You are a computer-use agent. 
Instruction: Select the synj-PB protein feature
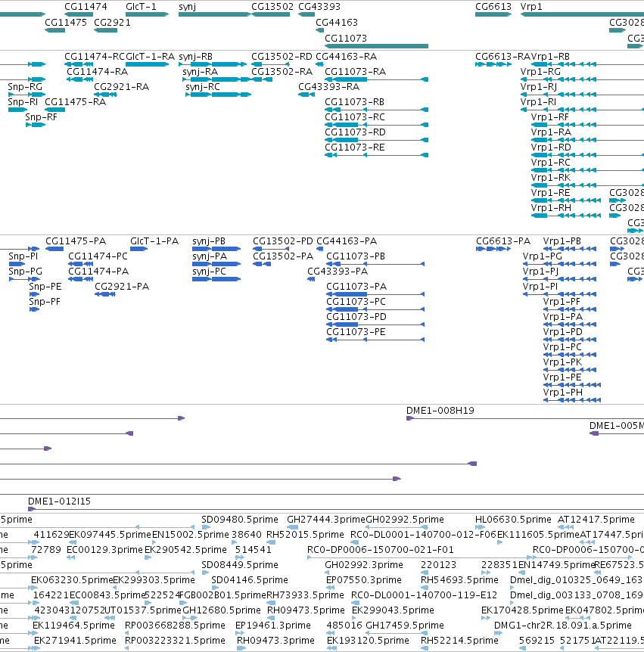[216, 249]
